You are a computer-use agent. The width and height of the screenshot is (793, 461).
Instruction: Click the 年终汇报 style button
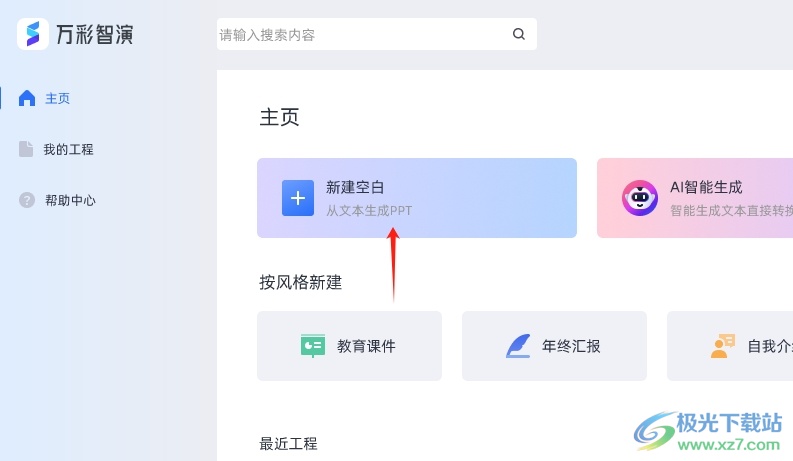click(554, 346)
